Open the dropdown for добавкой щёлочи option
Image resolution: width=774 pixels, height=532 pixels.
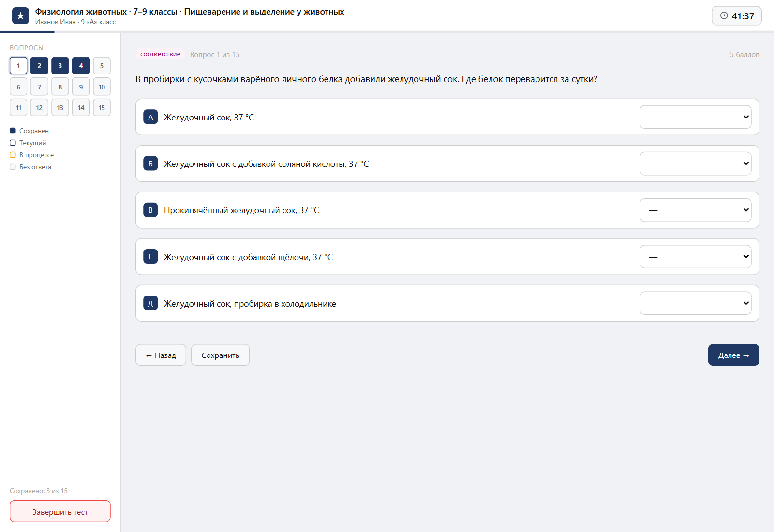point(695,257)
